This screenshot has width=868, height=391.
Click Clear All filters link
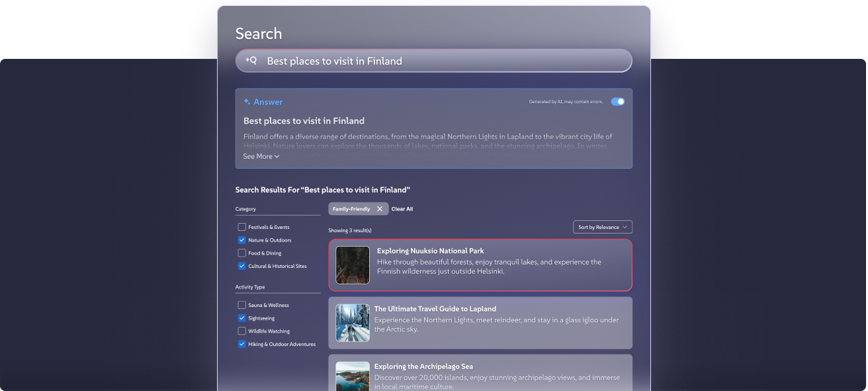(x=402, y=209)
